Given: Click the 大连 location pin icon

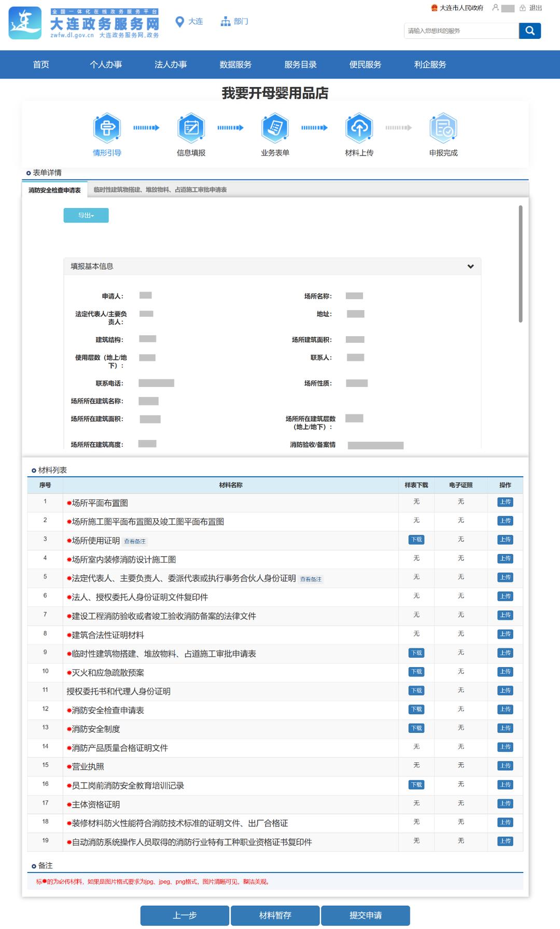Looking at the screenshot, I should coord(180,22).
